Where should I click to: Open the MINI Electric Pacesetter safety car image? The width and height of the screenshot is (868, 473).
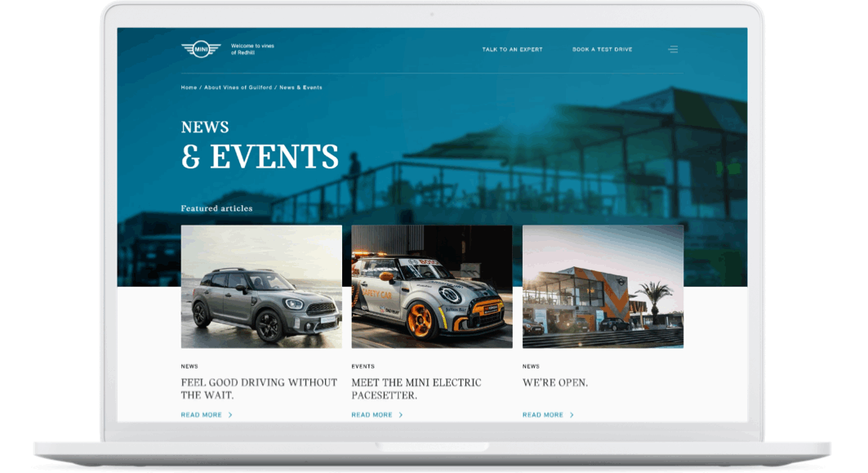click(x=432, y=287)
